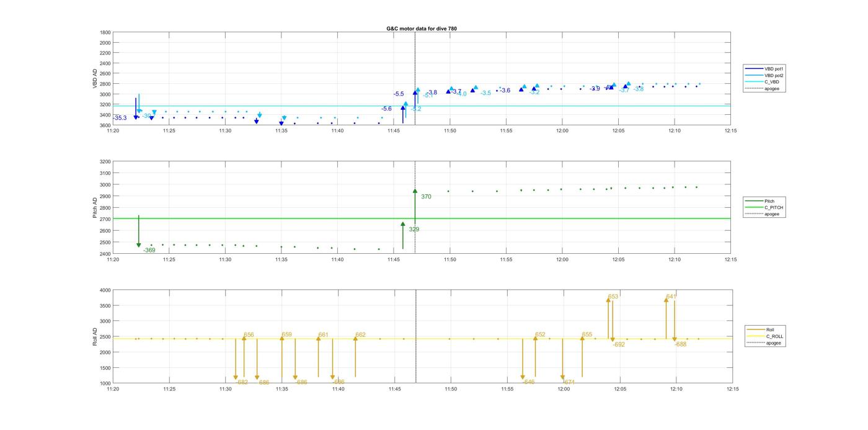The width and height of the screenshot is (868, 430).
Task: Click the 'Pitch AD' y-axis label
Action: (95, 207)
